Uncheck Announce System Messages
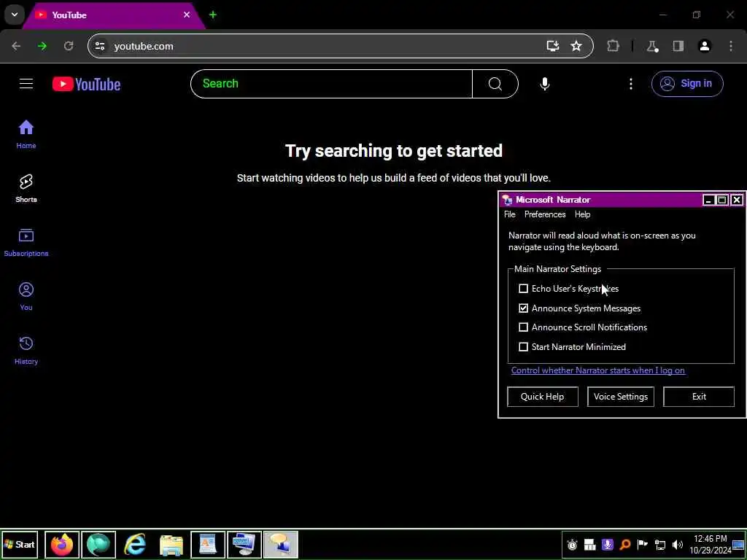747x560 pixels. (x=523, y=308)
